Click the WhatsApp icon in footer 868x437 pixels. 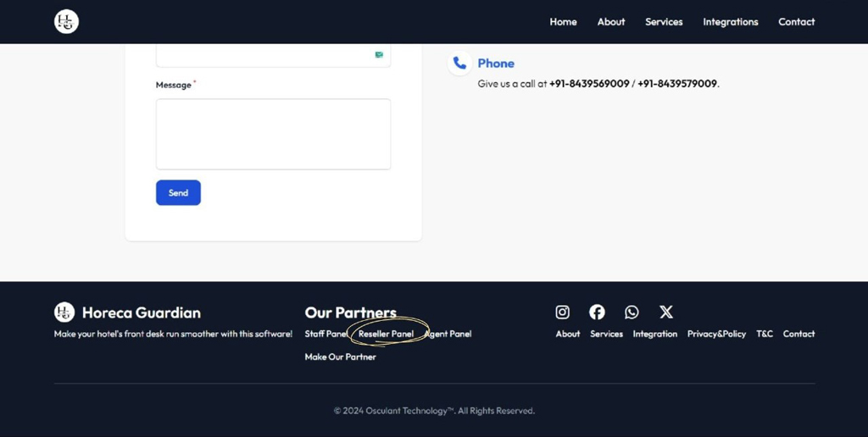[x=632, y=313]
